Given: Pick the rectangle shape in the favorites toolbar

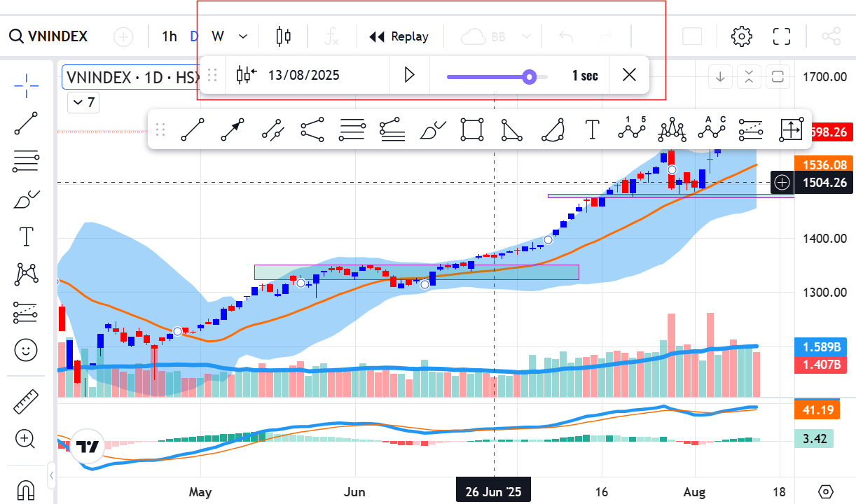Looking at the screenshot, I should [472, 129].
